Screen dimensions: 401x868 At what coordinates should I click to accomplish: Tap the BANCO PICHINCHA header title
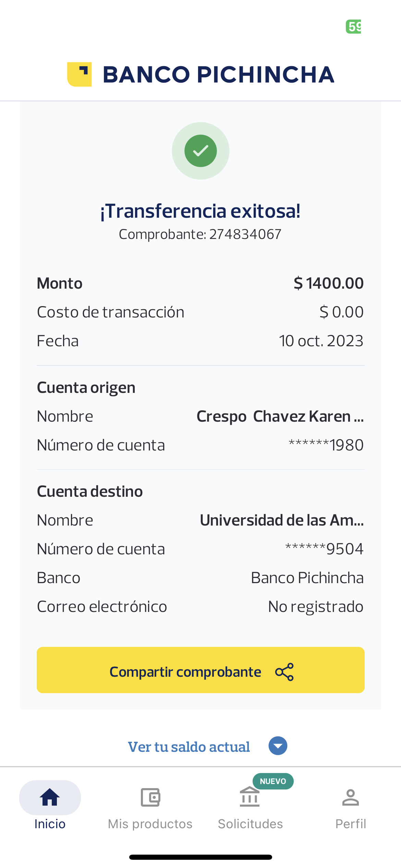coord(218,74)
